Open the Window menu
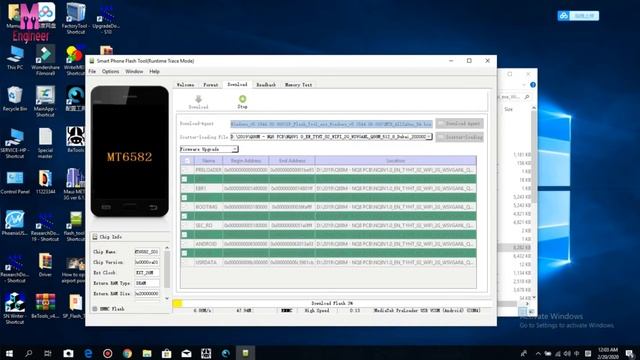640x360 pixels. 134,71
